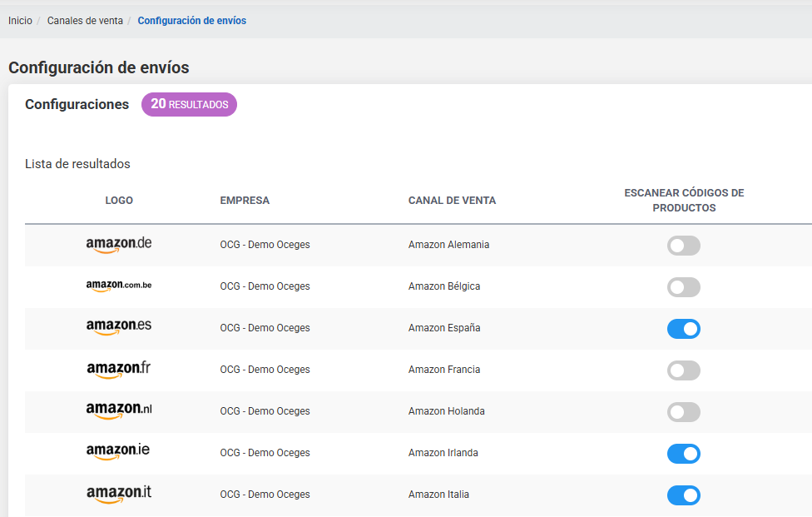Click the amazon.it logo
Viewport: 812px width, 517px height.
click(x=119, y=495)
